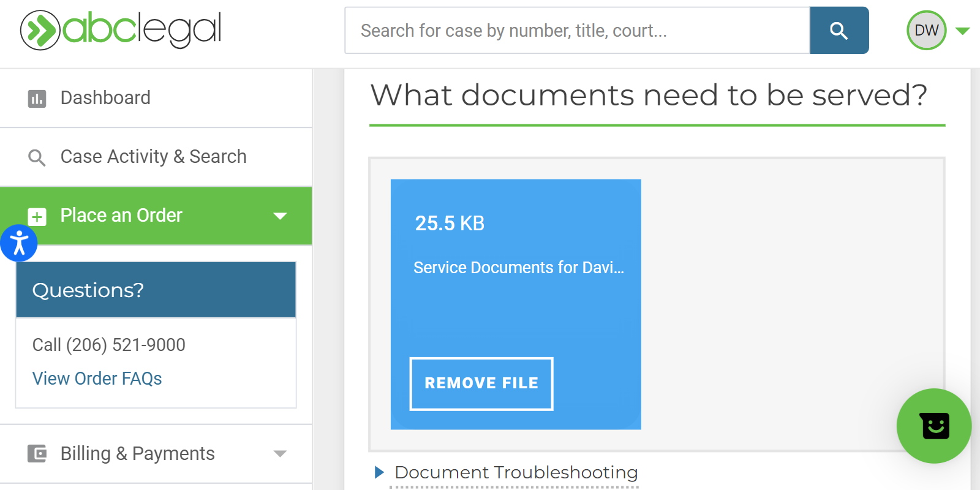This screenshot has width=980, height=490.
Task: Click the DW user avatar
Action: [x=926, y=31]
